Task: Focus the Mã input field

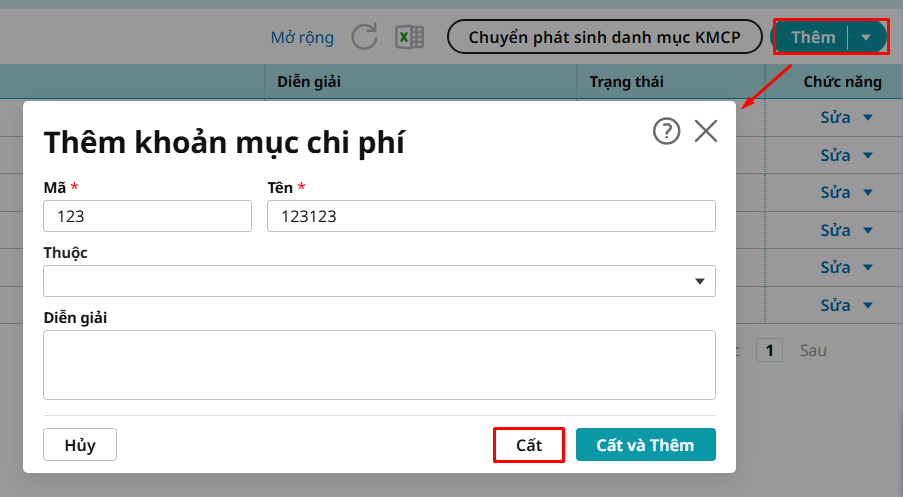Action: tap(147, 216)
